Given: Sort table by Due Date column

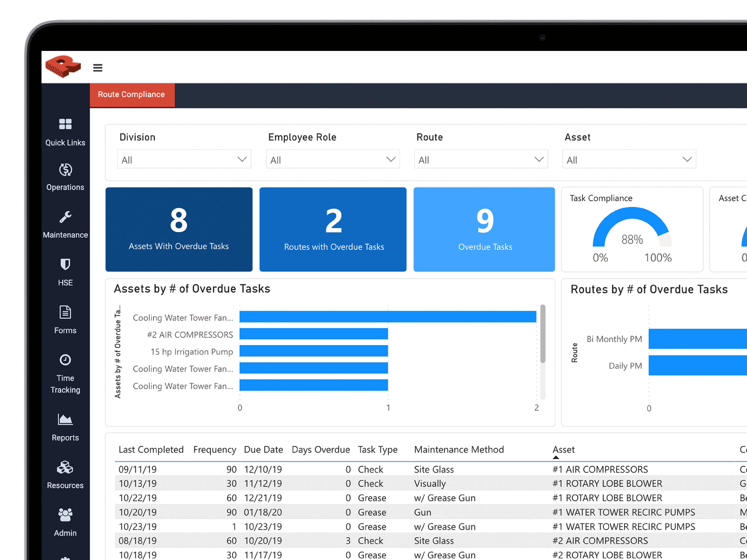Looking at the screenshot, I should [x=263, y=450].
